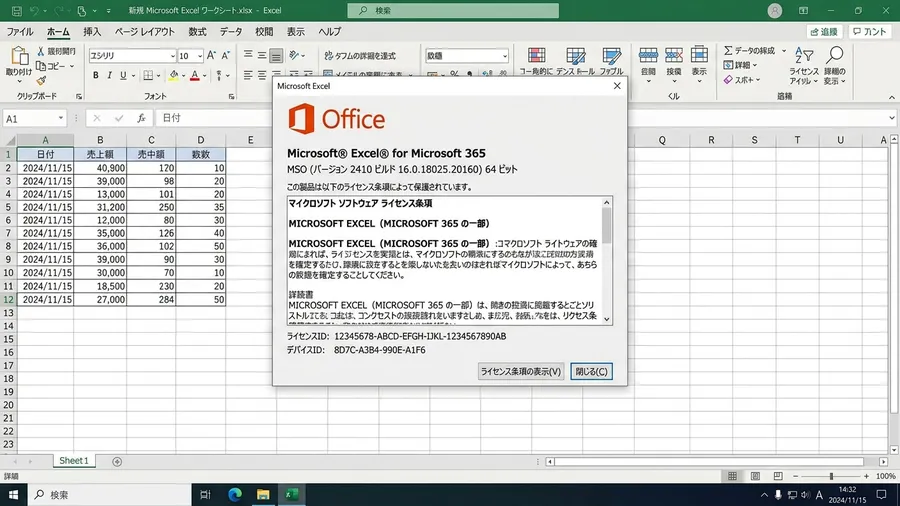Switch to Page Break Preview icon
This screenshot has height=506, width=900.
778,476
